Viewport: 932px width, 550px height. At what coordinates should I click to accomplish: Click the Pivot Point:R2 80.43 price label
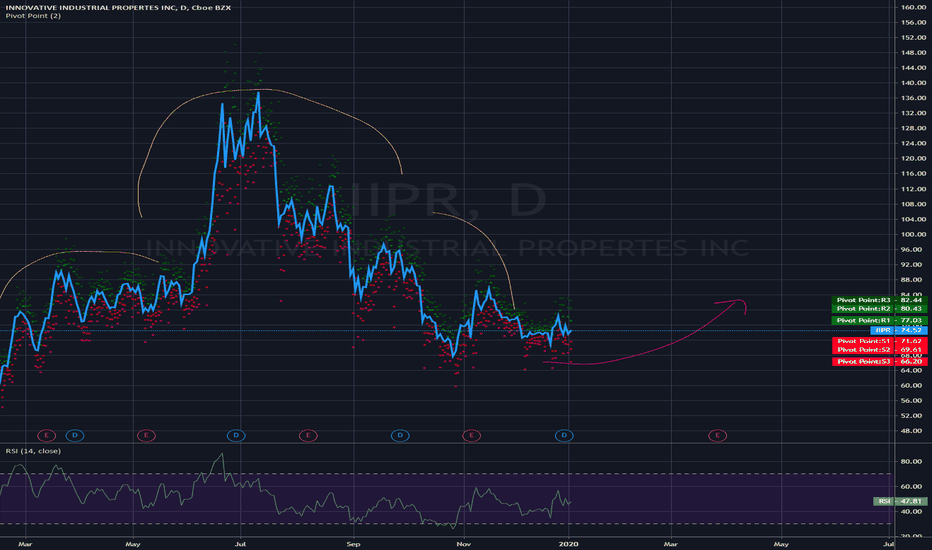pyautogui.click(x=879, y=309)
